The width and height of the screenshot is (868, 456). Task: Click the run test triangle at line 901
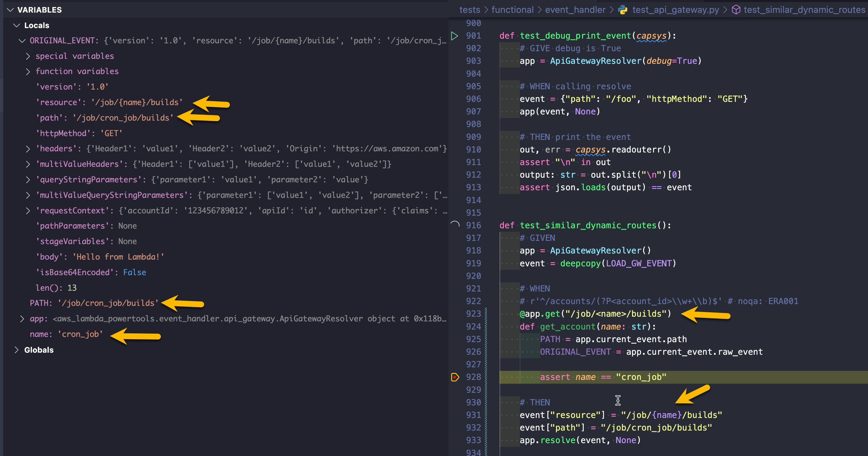pyautogui.click(x=454, y=36)
